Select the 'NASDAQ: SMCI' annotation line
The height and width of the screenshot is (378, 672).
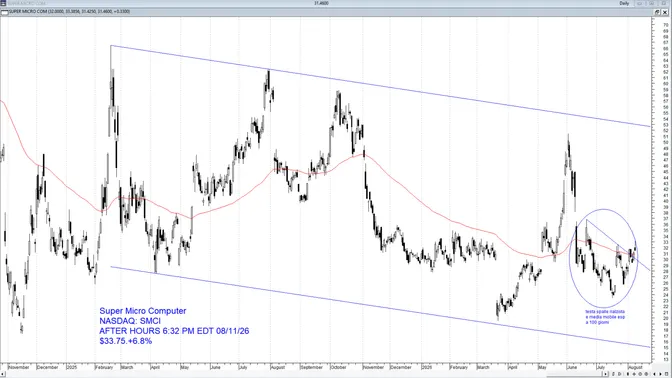130,321
